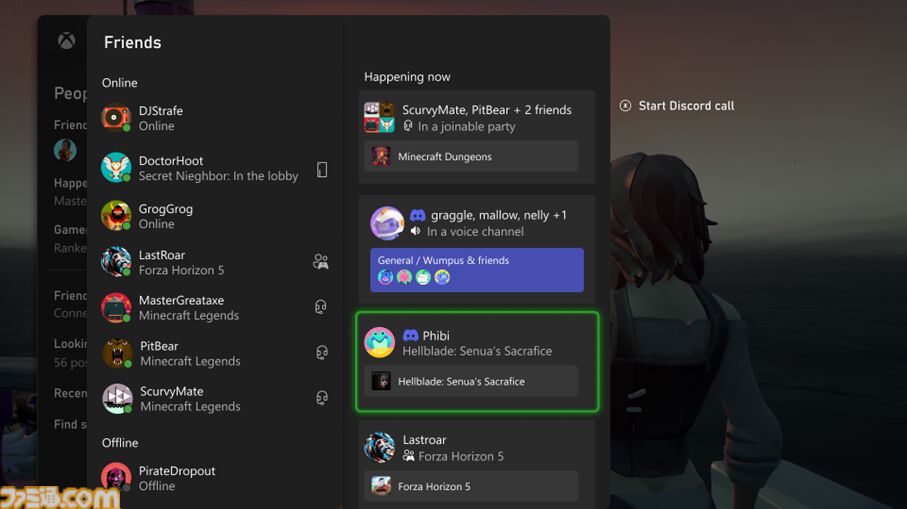
Task: Open Phibi's frog avatar
Action: [x=379, y=342]
